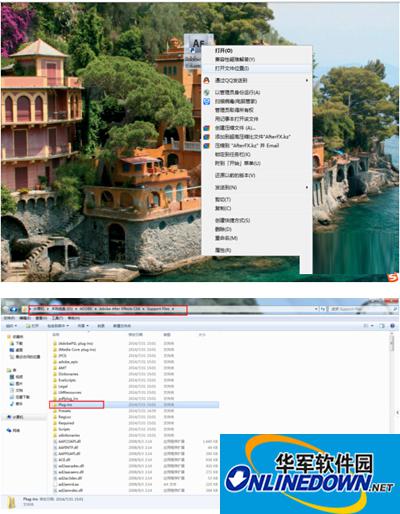Click the Plug-ins folder icon in the details pane
400x514 pixels.
(x=11, y=502)
